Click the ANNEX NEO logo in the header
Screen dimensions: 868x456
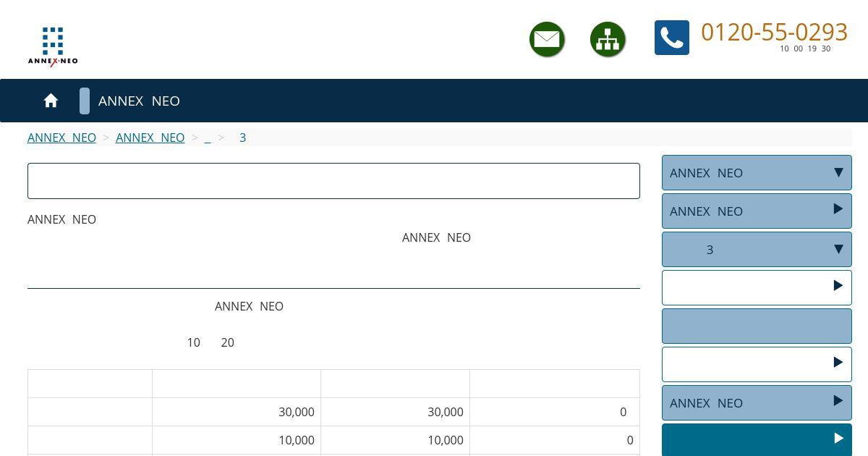(53, 46)
